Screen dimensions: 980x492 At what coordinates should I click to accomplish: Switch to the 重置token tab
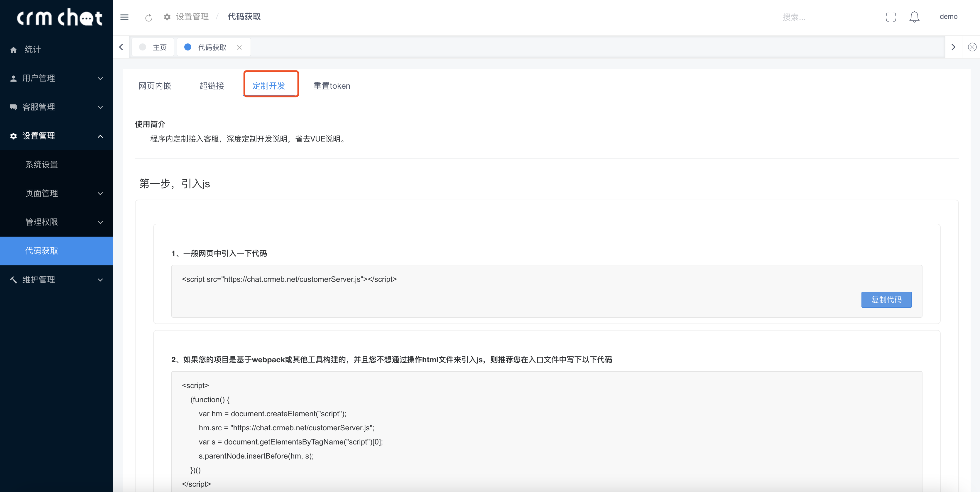pos(331,86)
